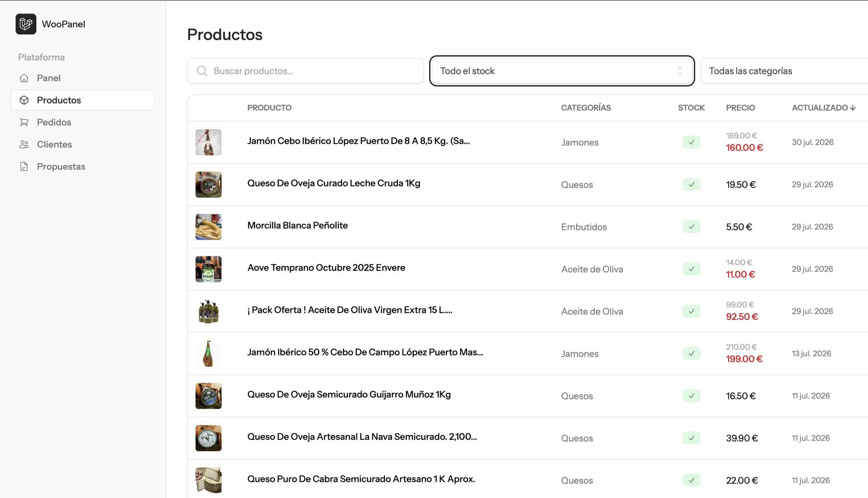
Task: Click stock checkmark for Queso Curado Leche Cruda
Action: point(691,185)
